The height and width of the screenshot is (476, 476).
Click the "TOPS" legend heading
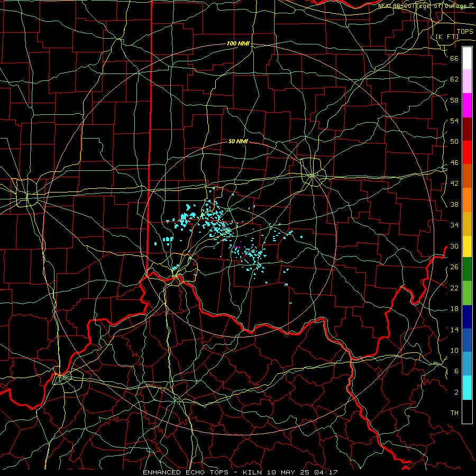click(465, 32)
